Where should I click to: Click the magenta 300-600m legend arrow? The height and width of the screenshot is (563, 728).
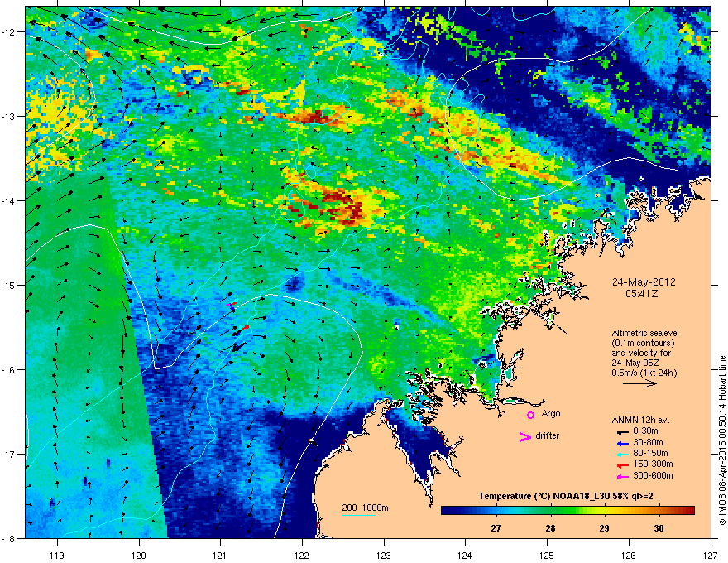622,477
